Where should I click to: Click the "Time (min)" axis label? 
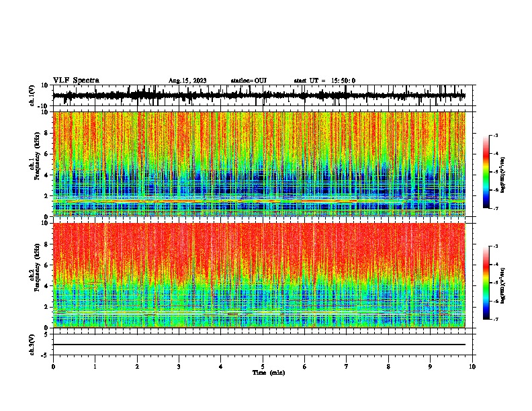(x=269, y=373)
